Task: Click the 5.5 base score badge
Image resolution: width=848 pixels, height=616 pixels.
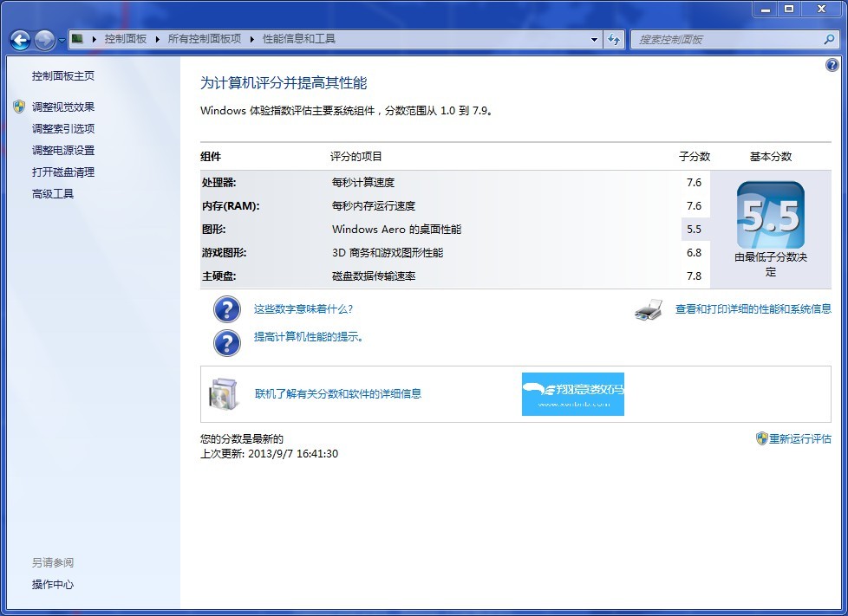Action: (x=771, y=215)
